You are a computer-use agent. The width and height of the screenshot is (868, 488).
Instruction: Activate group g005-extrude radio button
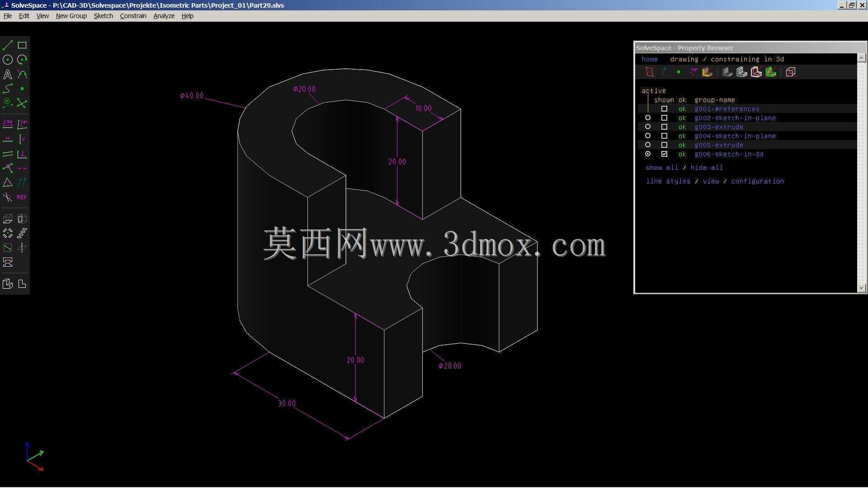coord(648,145)
